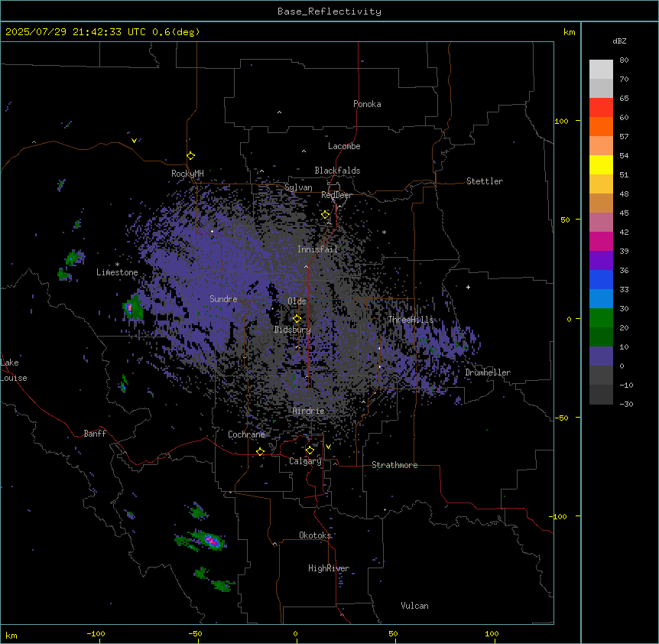Screen dimensions: 659x644
Task: Click the Didsbury town label
Action: click(x=293, y=330)
